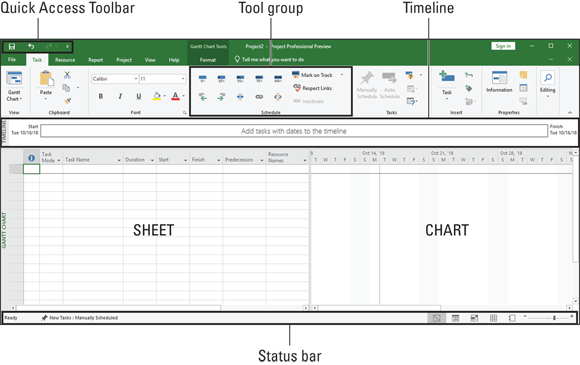Select Report view icon in status bar
Image resolution: width=580 pixels, height=365 pixels.
(x=512, y=318)
